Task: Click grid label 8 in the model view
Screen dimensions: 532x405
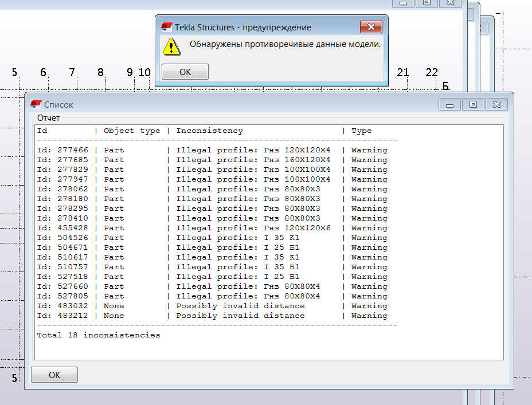Action: pyautogui.click(x=100, y=72)
